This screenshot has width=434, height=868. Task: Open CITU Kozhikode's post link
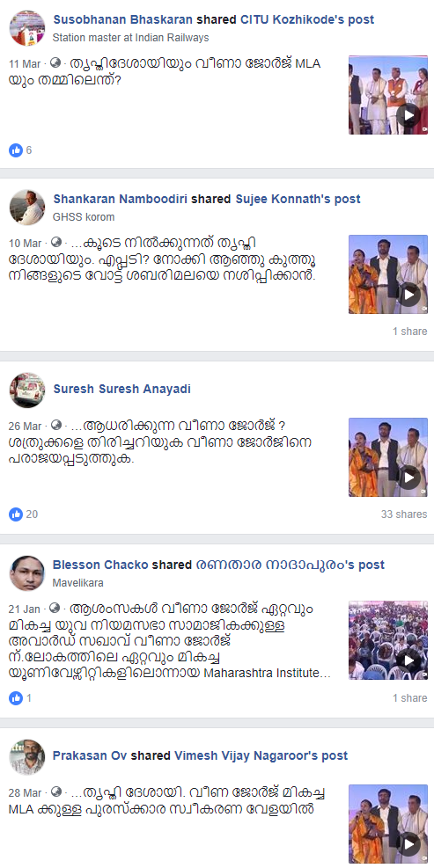pyautogui.click(x=307, y=20)
